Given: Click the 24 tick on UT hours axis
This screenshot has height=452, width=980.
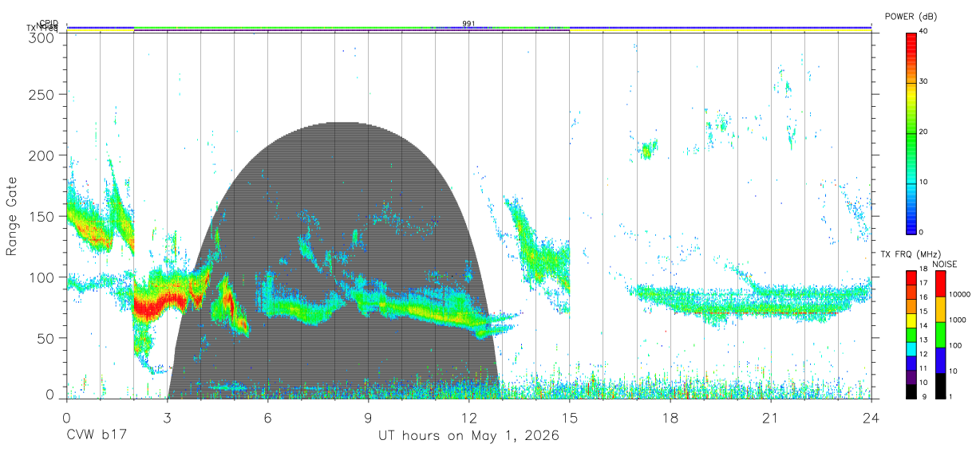Looking at the screenshot, I should point(871,418).
